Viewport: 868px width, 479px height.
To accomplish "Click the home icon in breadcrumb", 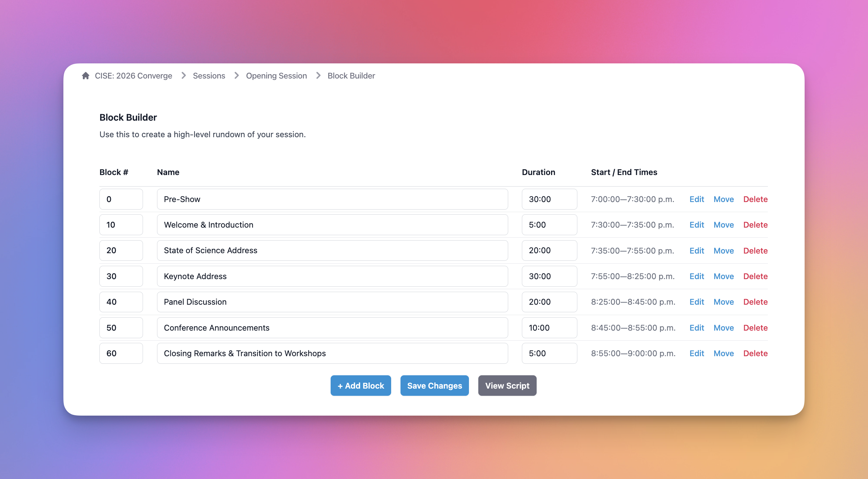I will [x=85, y=76].
